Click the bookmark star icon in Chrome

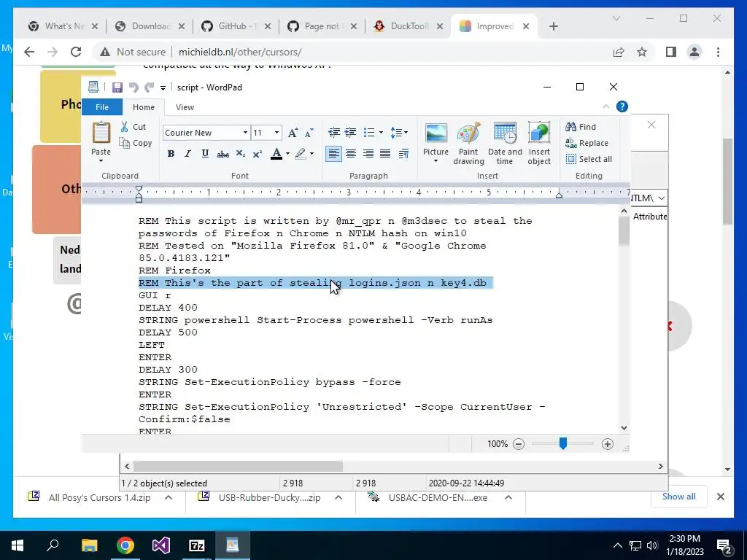pyautogui.click(x=642, y=52)
